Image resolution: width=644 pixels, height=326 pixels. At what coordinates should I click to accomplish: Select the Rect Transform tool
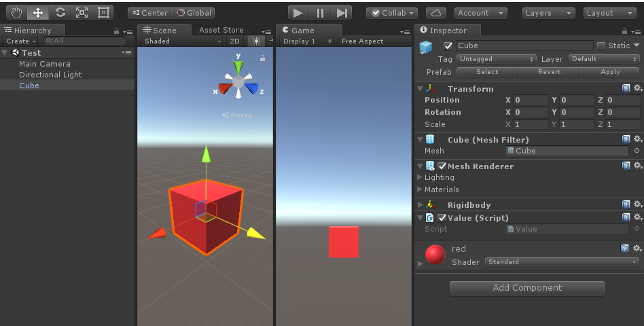point(103,13)
